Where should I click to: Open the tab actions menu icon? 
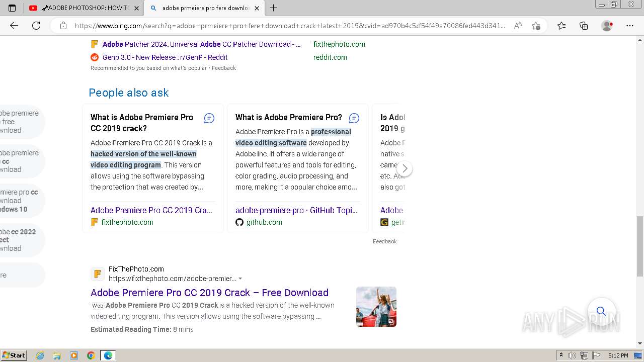12,8
